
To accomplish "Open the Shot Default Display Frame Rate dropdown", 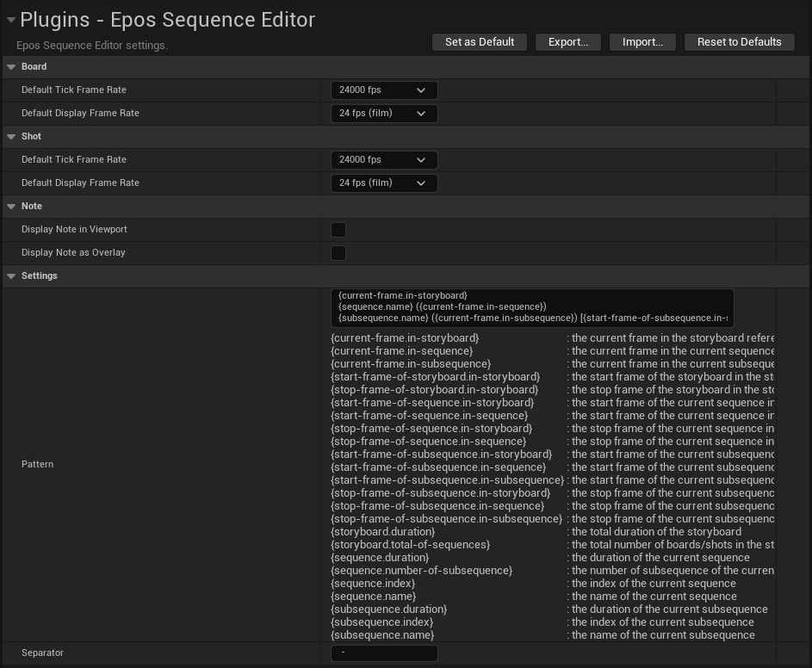I will [384, 182].
